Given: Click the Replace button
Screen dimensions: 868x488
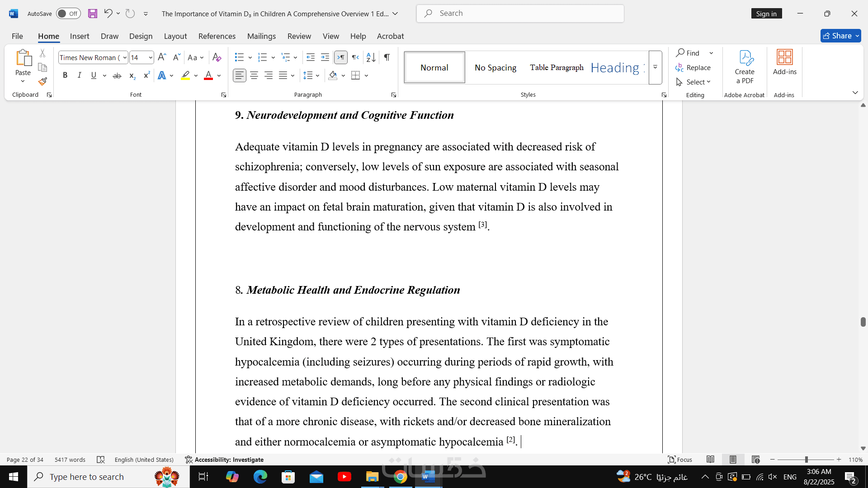Looking at the screenshot, I should (x=693, y=67).
